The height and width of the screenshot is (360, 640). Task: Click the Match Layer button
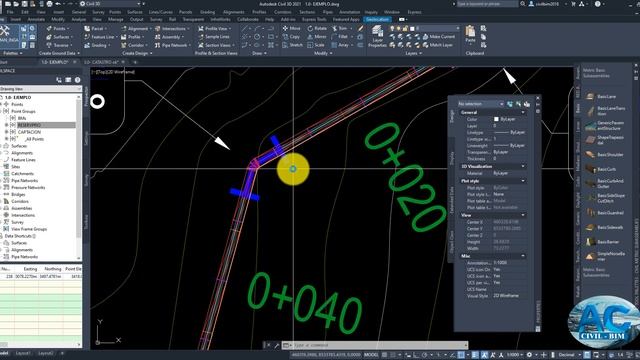point(438,45)
